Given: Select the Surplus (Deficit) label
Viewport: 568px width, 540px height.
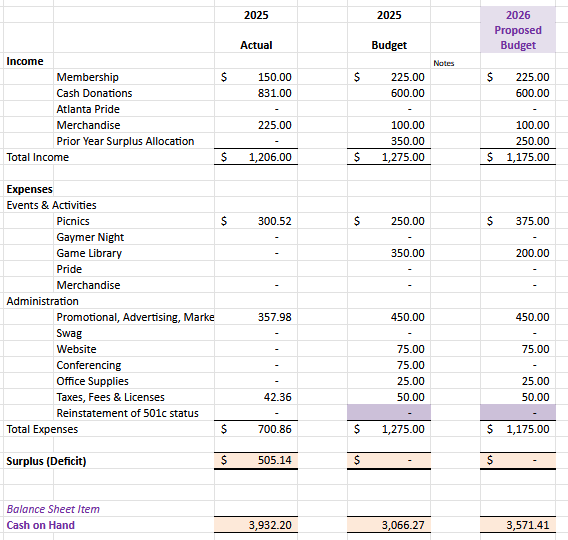Looking at the screenshot, I should (x=46, y=461).
